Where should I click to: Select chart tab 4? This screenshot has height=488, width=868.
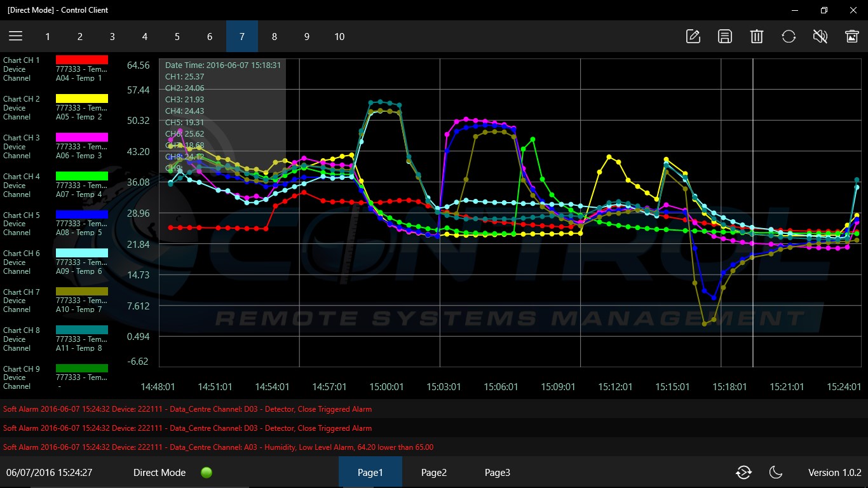tap(145, 36)
